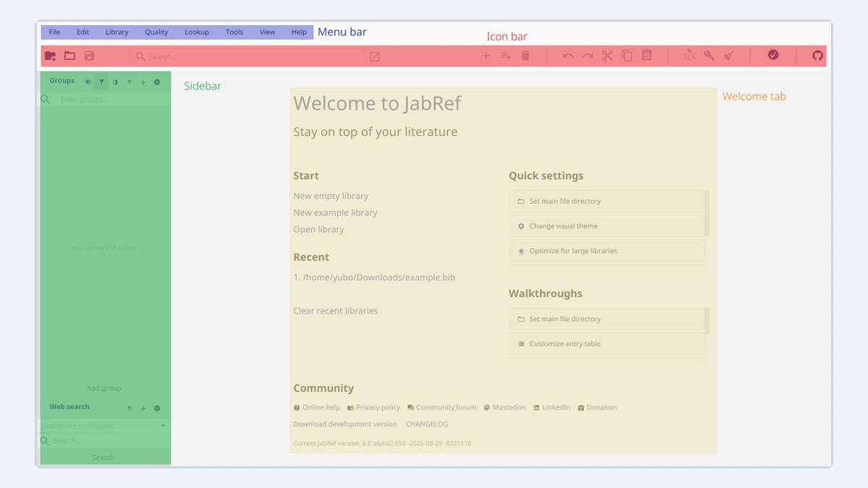
Task: Open the File menu
Action: tap(54, 33)
